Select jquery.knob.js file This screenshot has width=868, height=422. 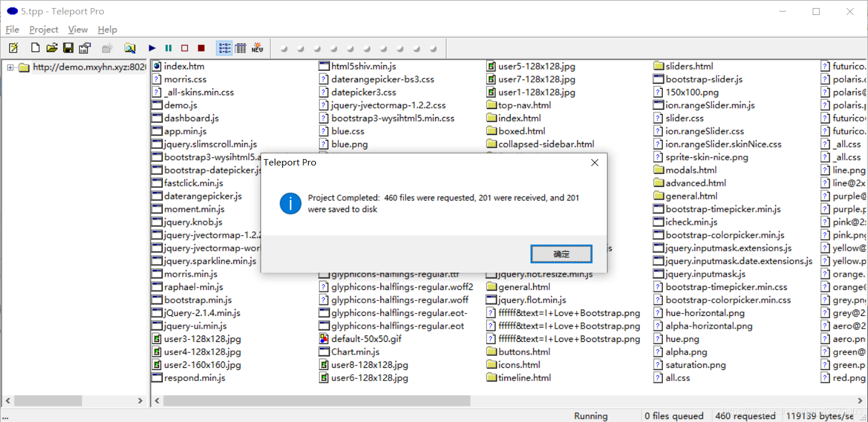point(187,222)
